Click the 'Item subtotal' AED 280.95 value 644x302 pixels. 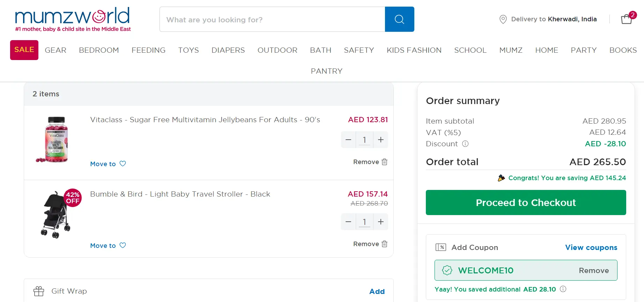pos(604,121)
